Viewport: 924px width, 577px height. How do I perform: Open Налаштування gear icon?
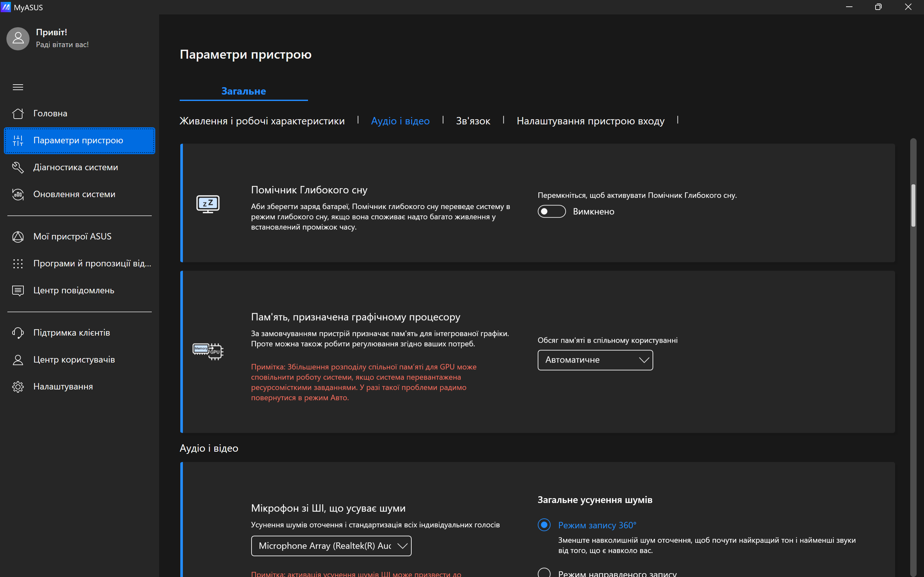coord(18,387)
